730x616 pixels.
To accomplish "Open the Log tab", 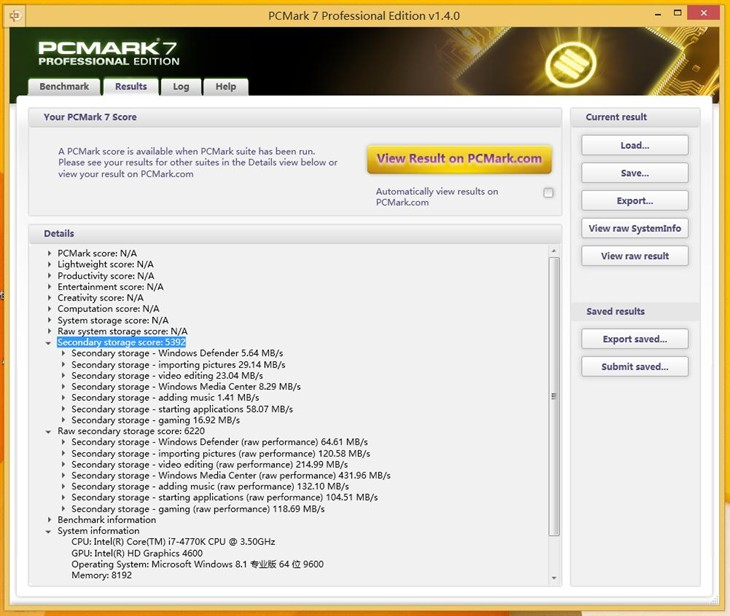I will pyautogui.click(x=181, y=87).
